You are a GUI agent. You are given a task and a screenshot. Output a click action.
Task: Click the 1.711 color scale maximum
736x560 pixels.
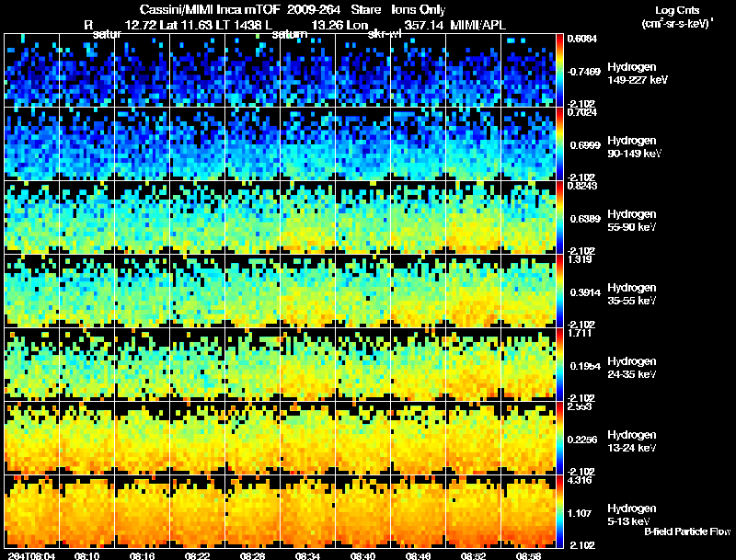point(580,333)
